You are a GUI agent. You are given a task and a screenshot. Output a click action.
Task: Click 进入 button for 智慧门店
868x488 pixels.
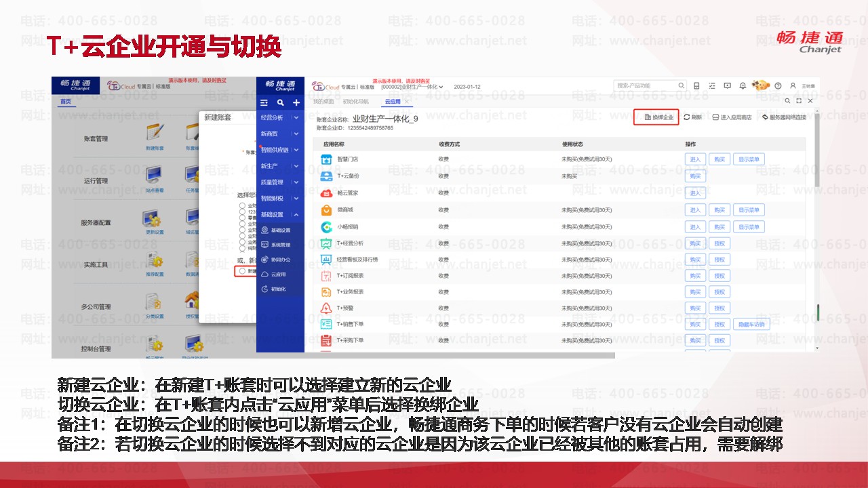(x=695, y=159)
